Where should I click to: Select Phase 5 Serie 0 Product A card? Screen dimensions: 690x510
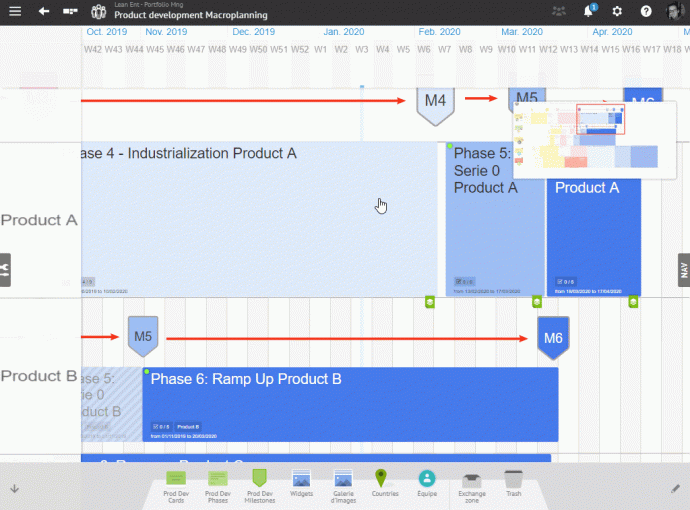tap(495, 219)
